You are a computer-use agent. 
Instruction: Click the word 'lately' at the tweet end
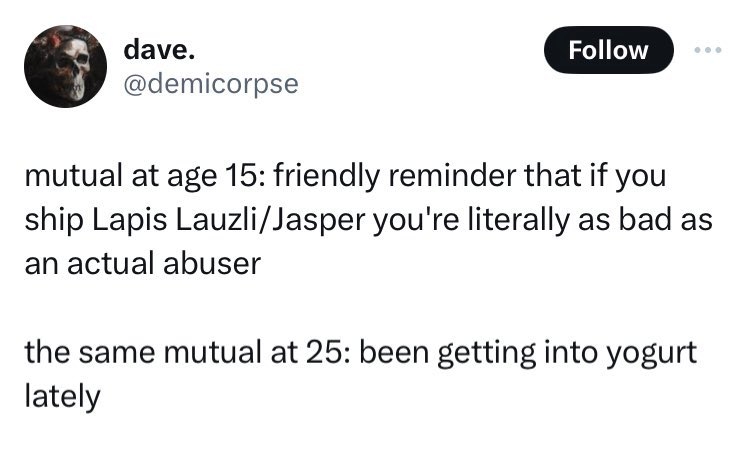pyautogui.click(x=62, y=396)
